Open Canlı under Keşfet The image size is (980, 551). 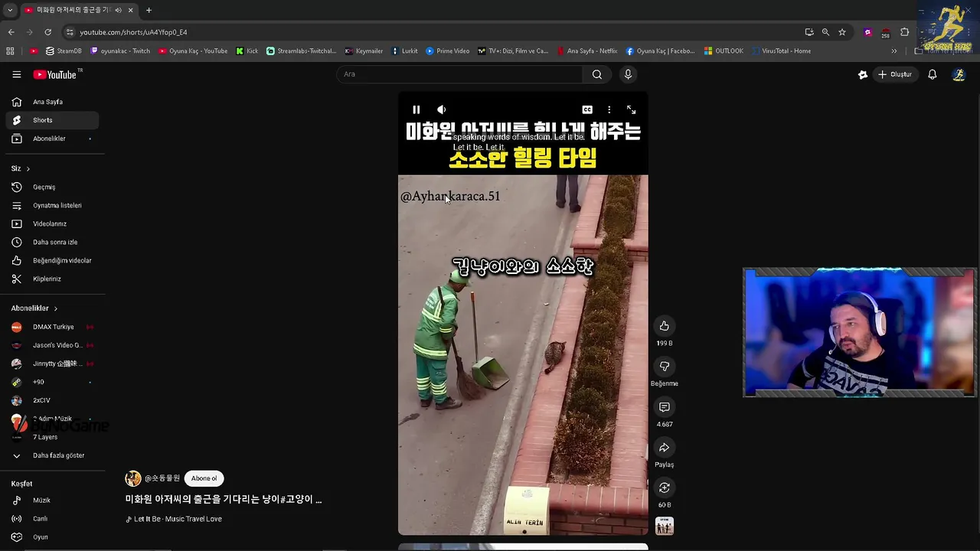tap(52, 519)
